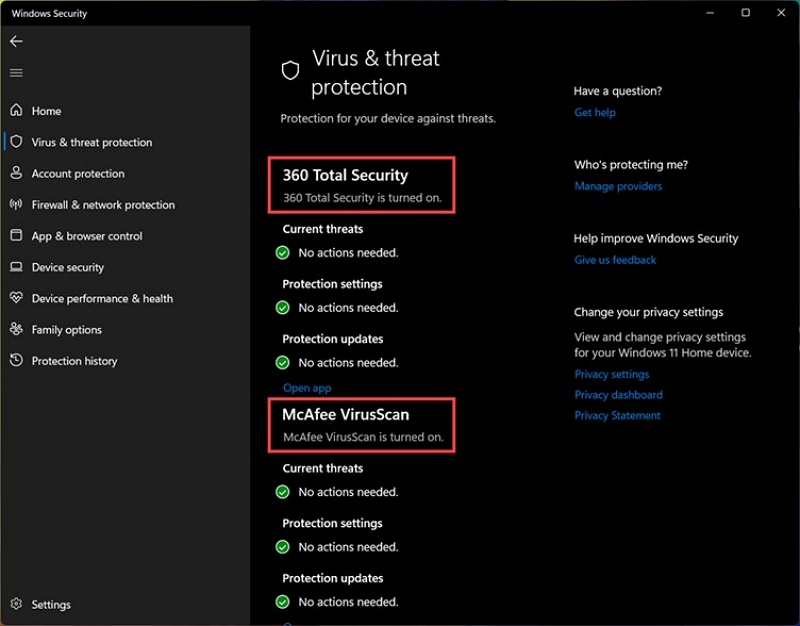Image resolution: width=800 pixels, height=626 pixels.
Task: Click the Get help link
Action: coord(595,113)
